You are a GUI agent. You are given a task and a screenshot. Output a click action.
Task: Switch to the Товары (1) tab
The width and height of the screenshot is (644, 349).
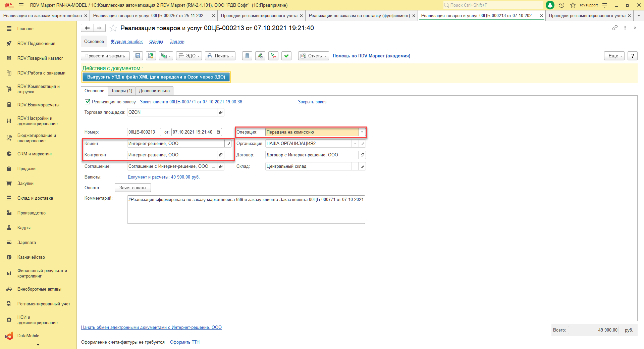click(x=122, y=91)
